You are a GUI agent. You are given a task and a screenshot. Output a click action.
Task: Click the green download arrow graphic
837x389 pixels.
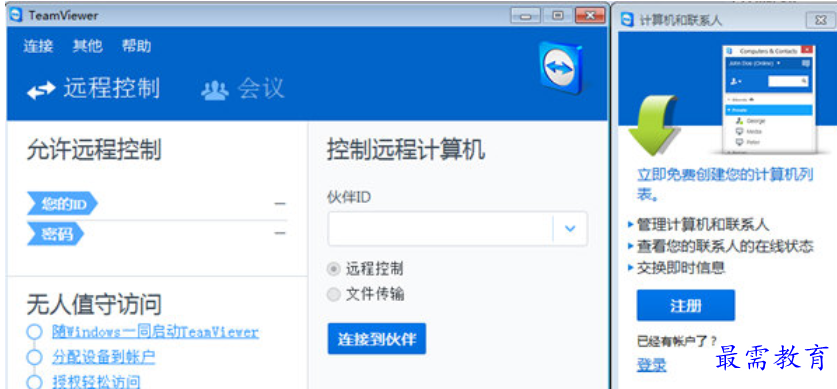(653, 125)
